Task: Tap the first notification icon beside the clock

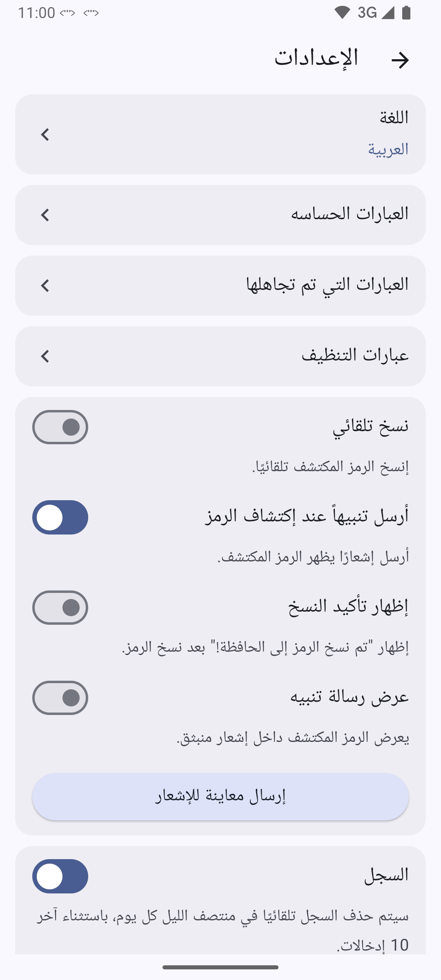Action: 67,13
